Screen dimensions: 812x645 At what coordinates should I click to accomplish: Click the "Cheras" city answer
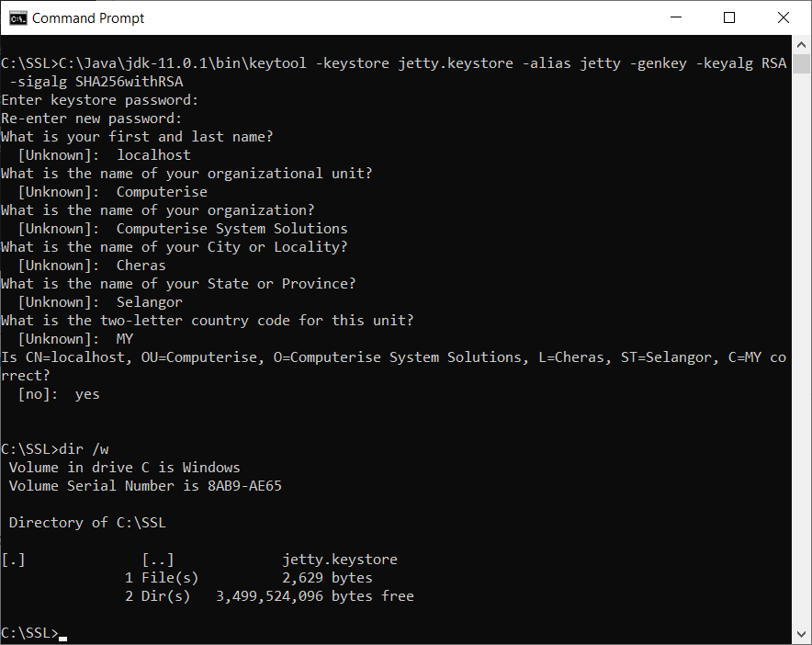pos(141,266)
